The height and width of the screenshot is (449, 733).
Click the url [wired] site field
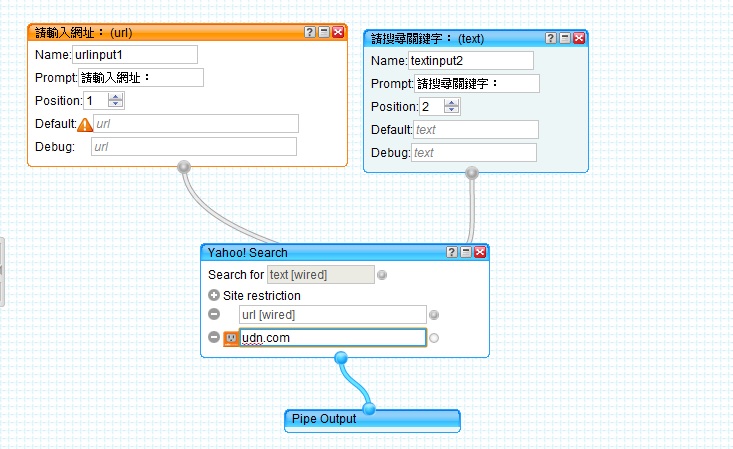coord(333,315)
